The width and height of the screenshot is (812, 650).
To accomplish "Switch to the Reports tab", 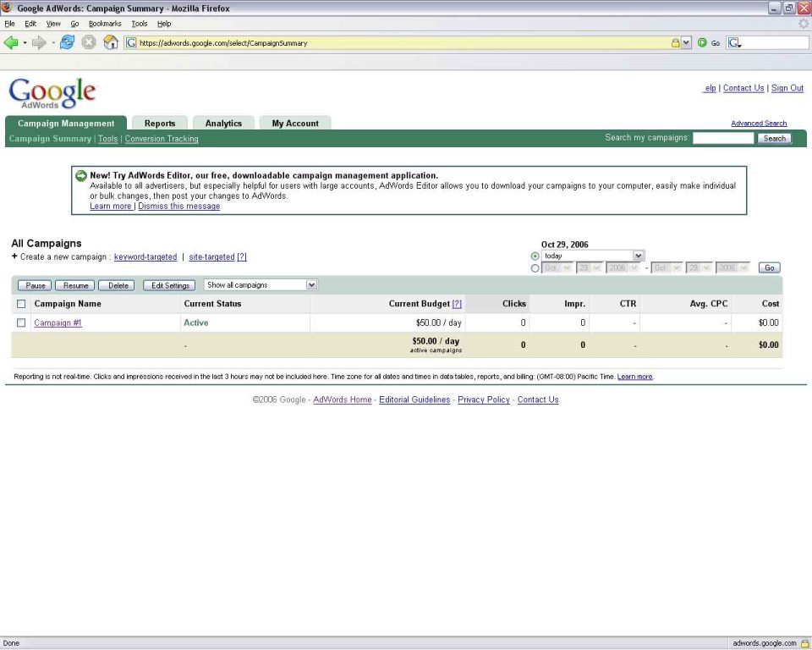I will coord(160,123).
